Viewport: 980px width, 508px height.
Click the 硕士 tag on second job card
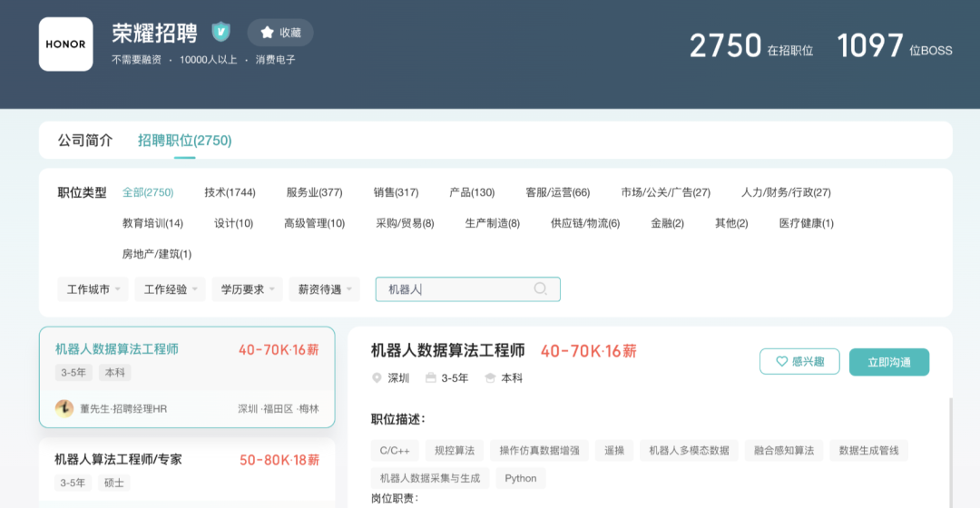[113, 483]
